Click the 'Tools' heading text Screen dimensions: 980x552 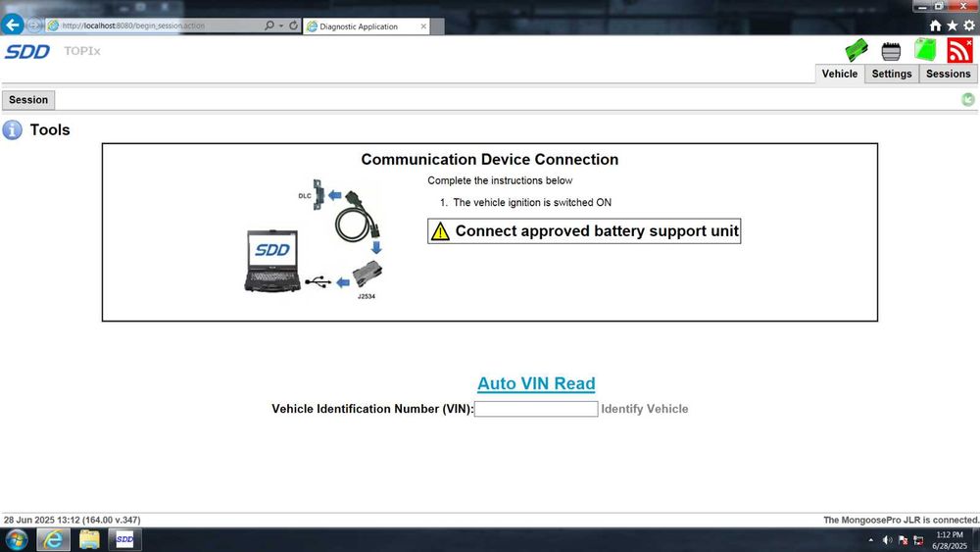[x=50, y=130]
